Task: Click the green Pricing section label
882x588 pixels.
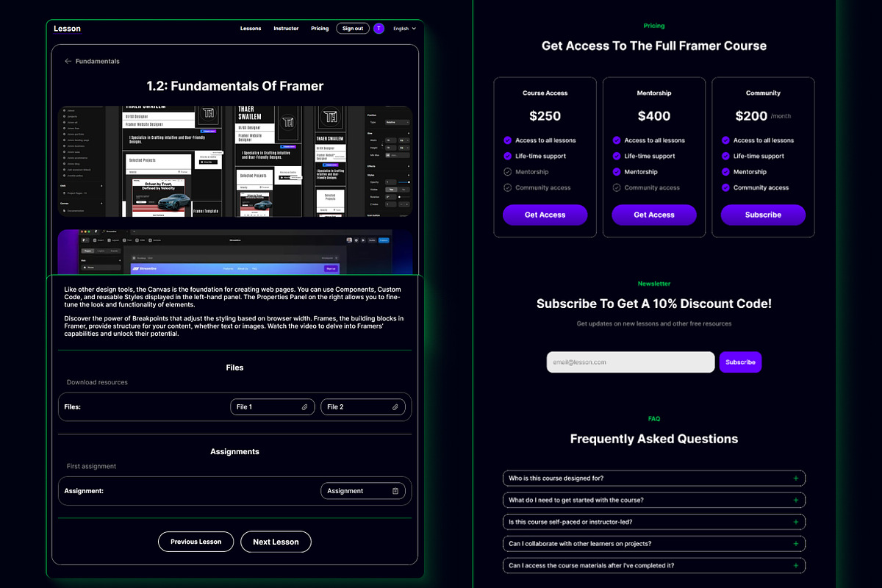Action: click(654, 26)
